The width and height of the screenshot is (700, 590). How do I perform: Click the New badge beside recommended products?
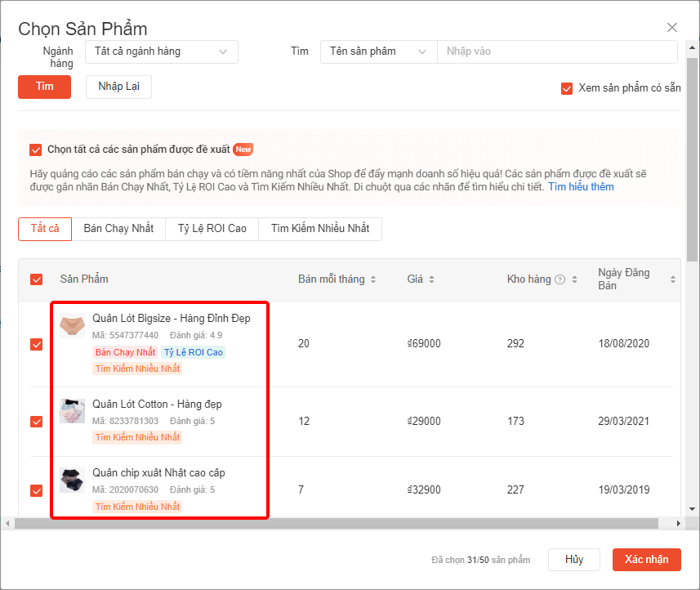tap(243, 150)
